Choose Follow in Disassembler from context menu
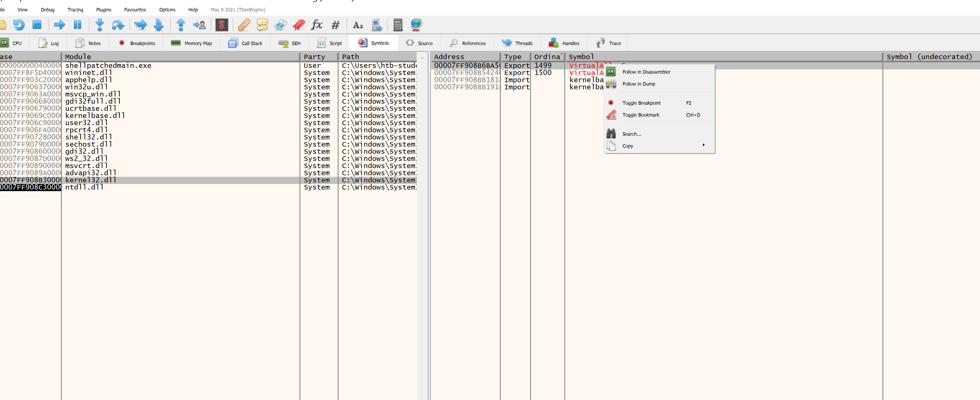Viewport: 980px width, 400px height. coord(659,72)
